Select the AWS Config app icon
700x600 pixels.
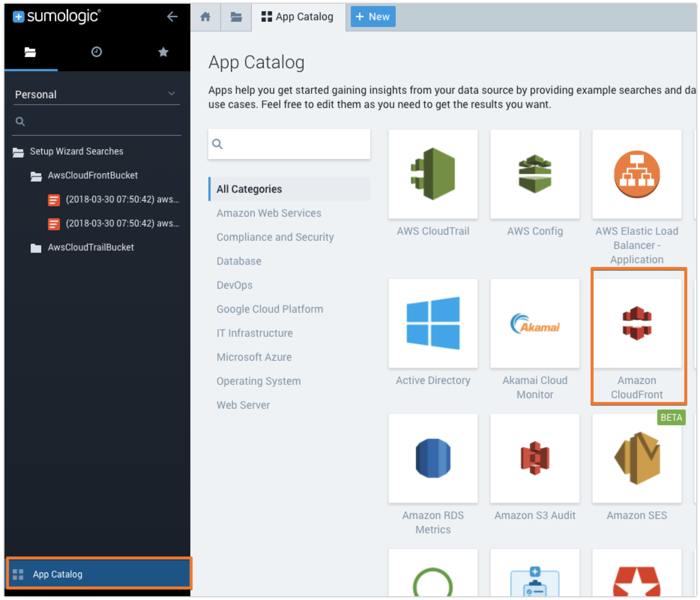[535, 174]
